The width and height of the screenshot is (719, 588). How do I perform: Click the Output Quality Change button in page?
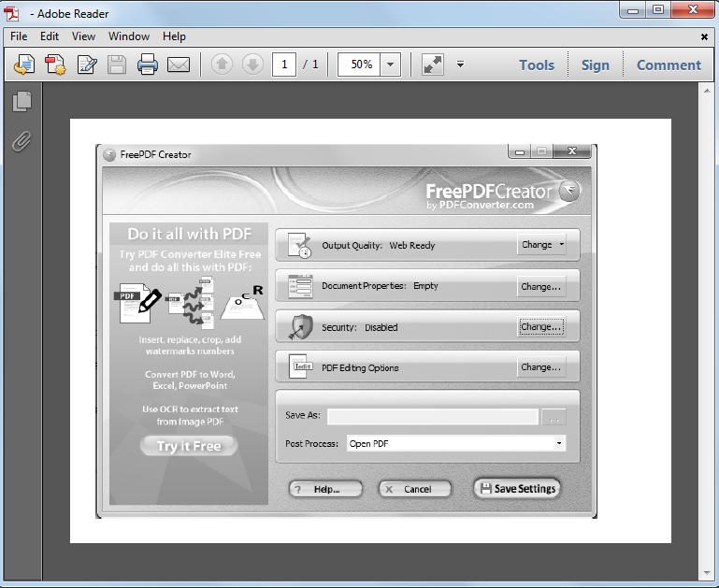pos(541,245)
